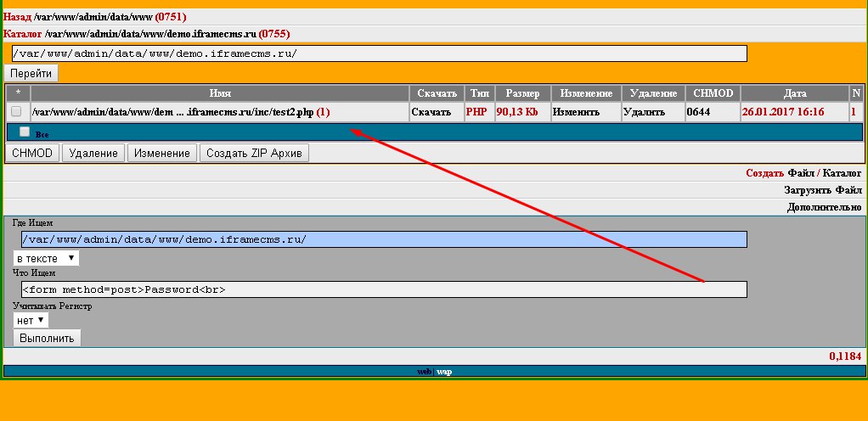Click the 'Изменение' bulk action button
The height and width of the screenshot is (421, 868).
tap(162, 153)
